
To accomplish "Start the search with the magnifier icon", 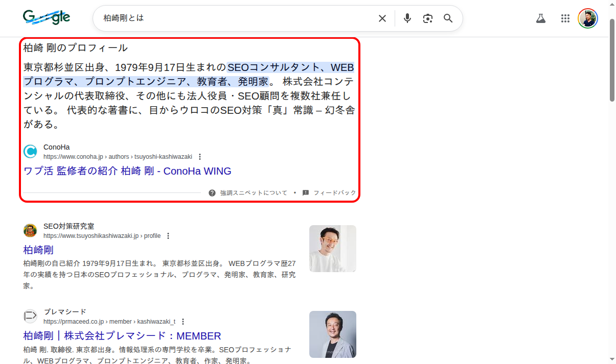I will (x=448, y=18).
